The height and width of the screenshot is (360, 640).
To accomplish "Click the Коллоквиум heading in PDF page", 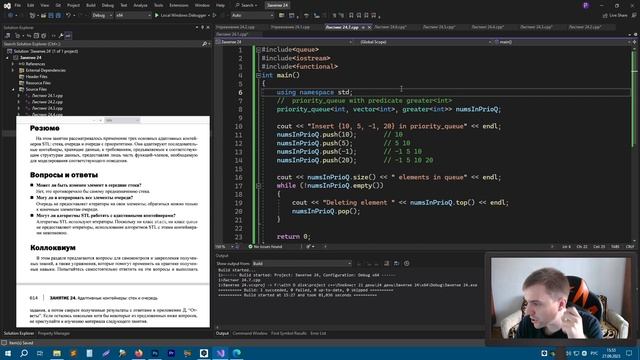I will [53, 248].
